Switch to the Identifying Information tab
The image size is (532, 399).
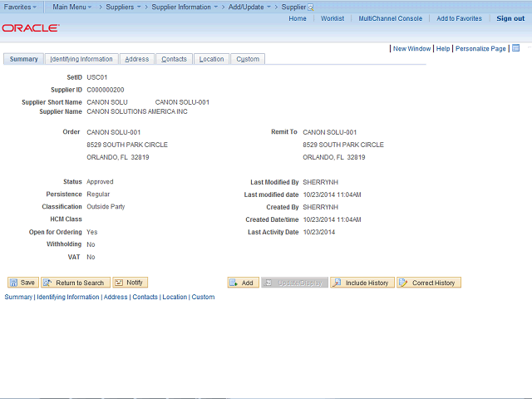81,59
